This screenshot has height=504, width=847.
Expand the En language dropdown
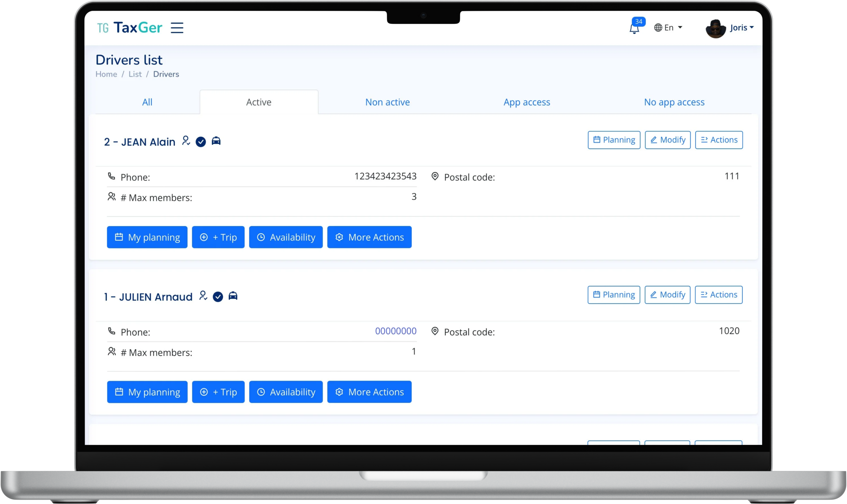pos(668,28)
